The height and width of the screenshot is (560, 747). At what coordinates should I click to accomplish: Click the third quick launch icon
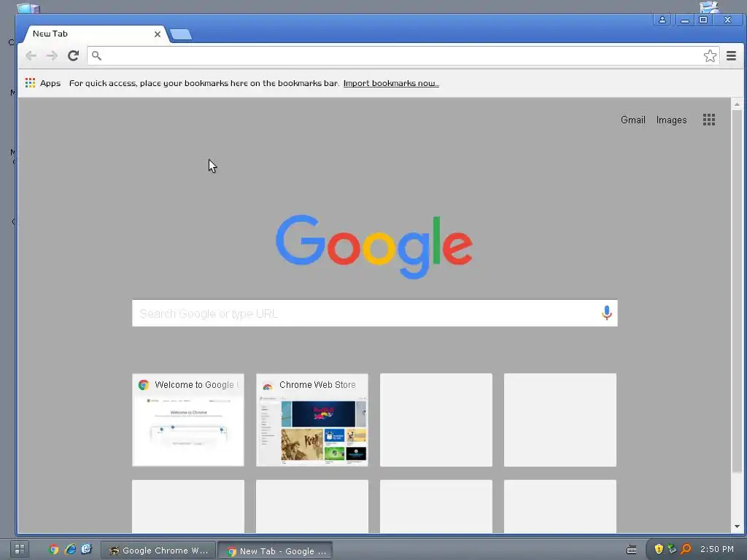click(86, 550)
